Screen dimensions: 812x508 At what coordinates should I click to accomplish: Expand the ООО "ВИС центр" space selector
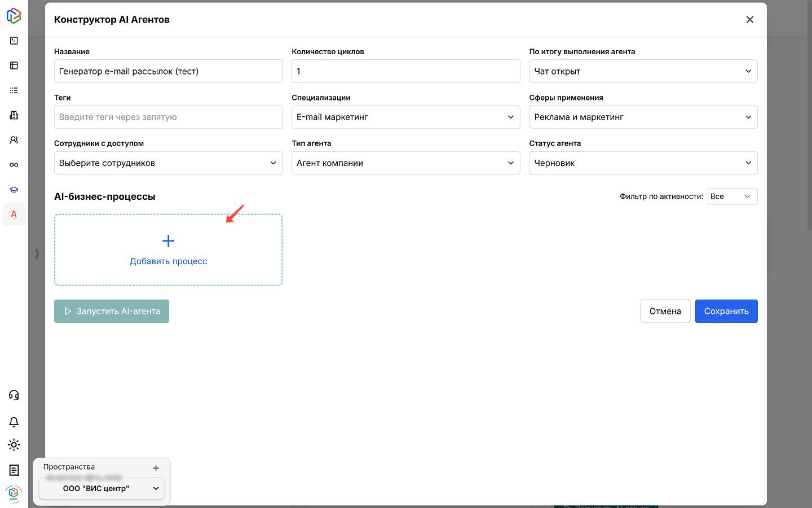[102, 489]
